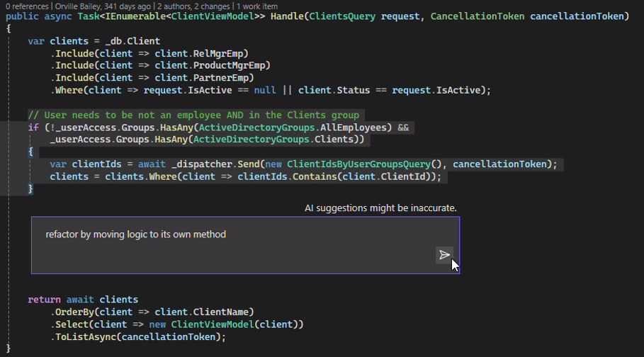Screen dimensions: 644x357
Task: Click 'ClientViewModel' in the return type
Action: click(x=213, y=16)
